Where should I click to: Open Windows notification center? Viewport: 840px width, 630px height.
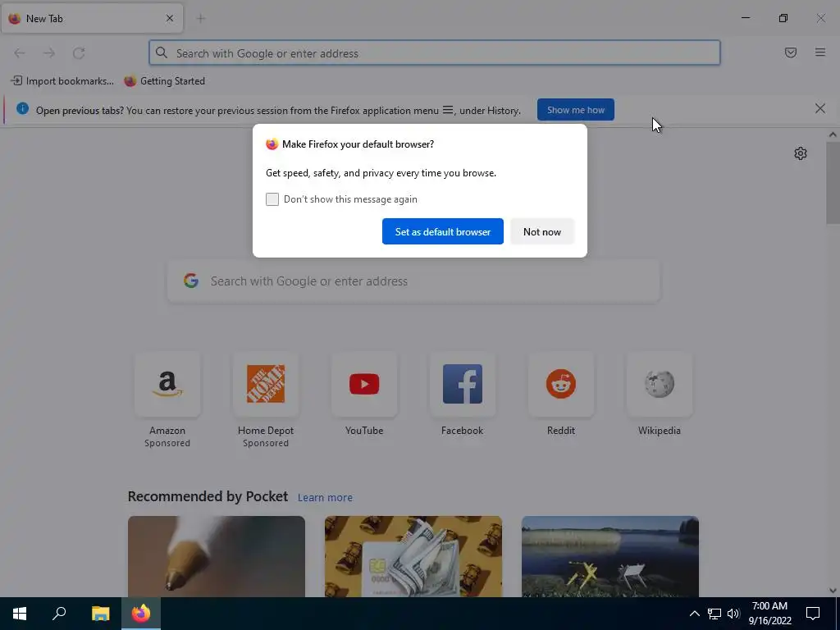(813, 614)
